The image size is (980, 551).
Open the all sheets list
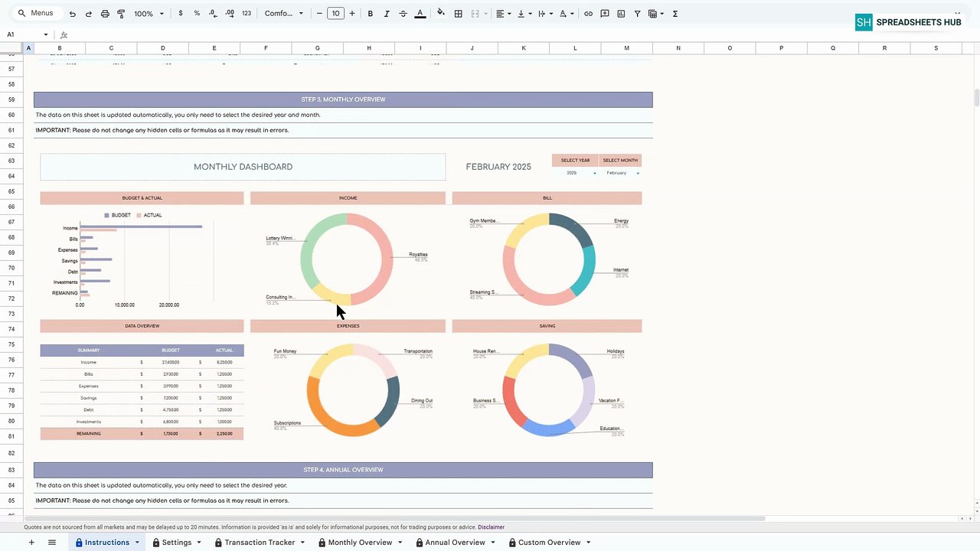52,543
